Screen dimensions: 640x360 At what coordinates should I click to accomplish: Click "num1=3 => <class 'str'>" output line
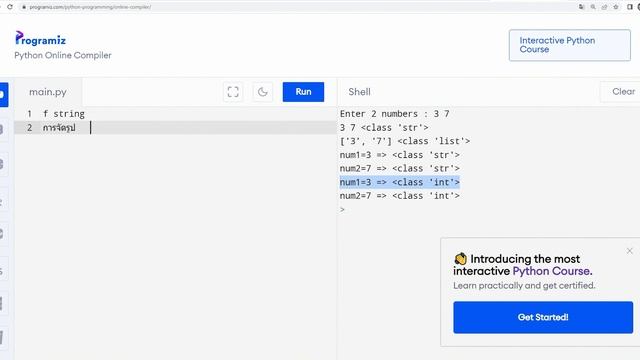[400, 155]
